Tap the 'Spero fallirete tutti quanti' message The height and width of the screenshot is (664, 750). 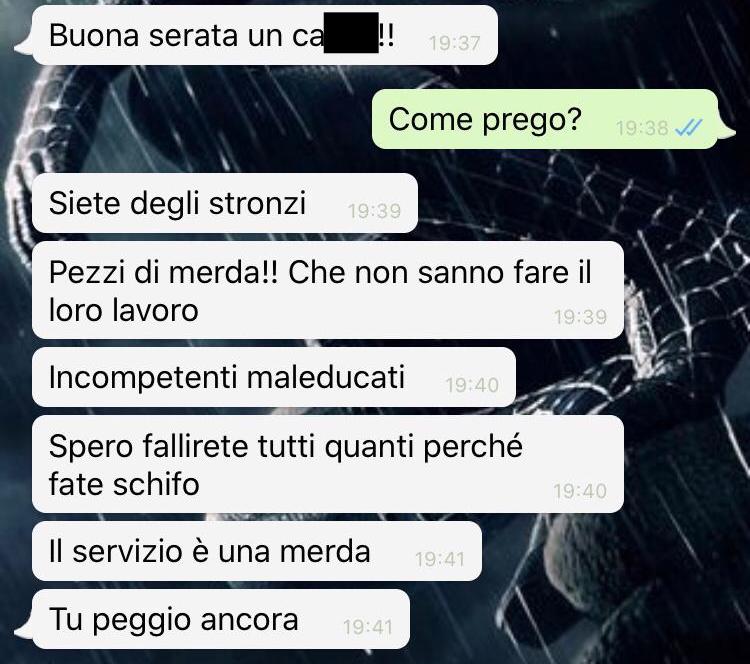click(328, 464)
